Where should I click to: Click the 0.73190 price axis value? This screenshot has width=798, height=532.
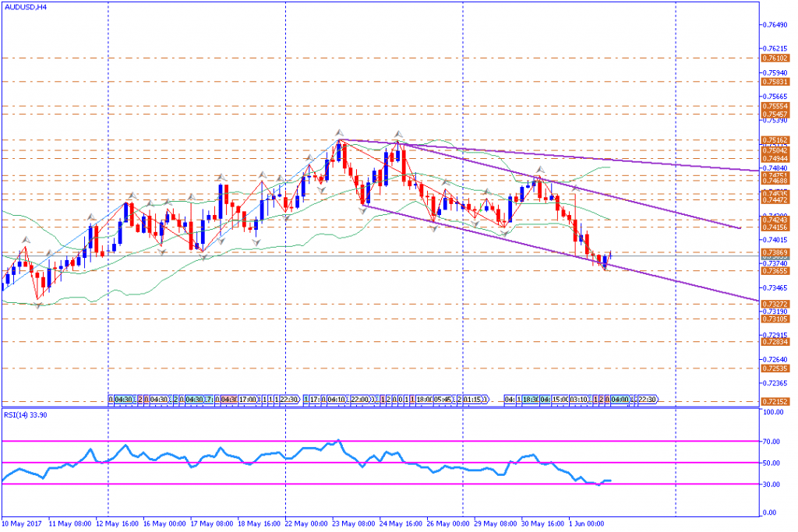pos(776,312)
